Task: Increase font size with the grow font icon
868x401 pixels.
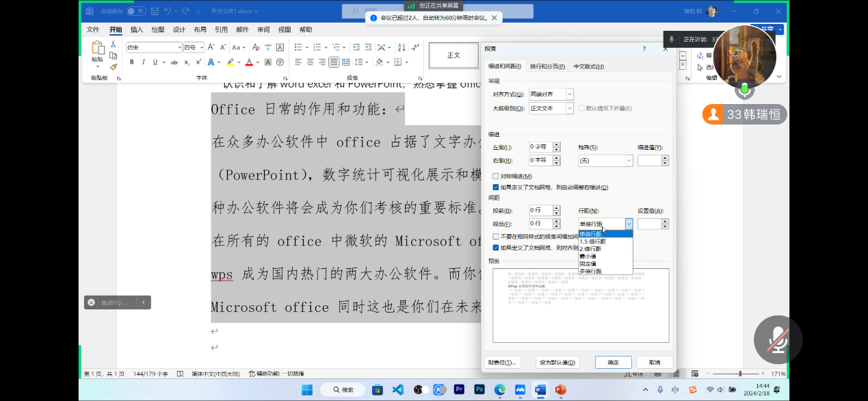Action: pos(211,47)
